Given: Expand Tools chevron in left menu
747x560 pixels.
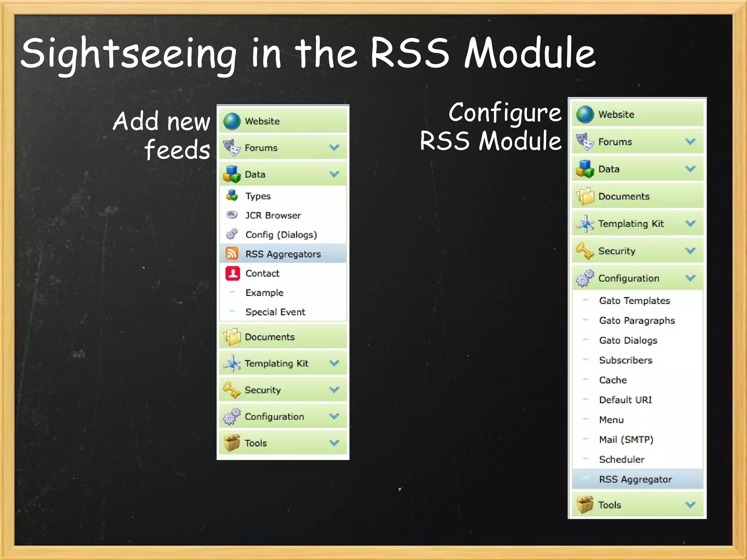Looking at the screenshot, I should pyautogui.click(x=334, y=443).
